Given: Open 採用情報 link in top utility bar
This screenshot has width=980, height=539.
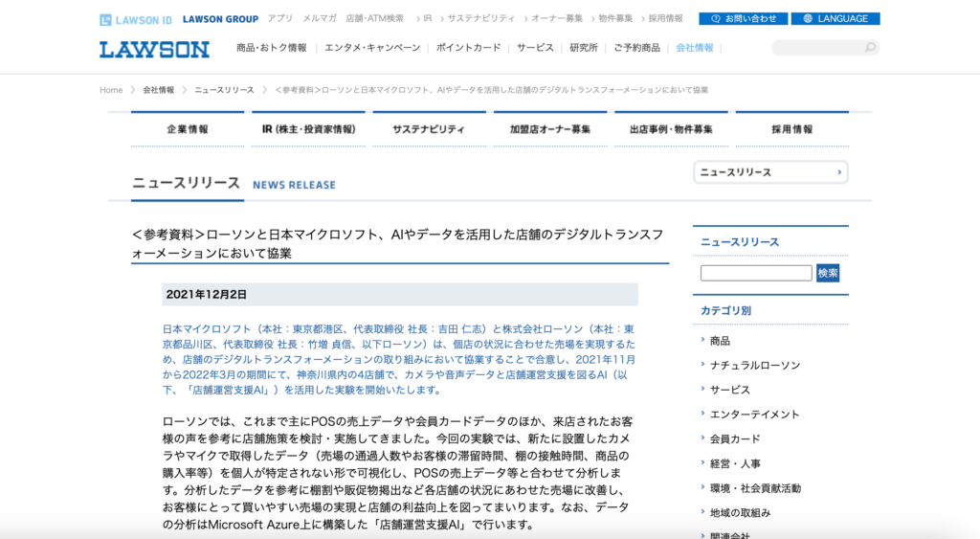Looking at the screenshot, I should click(x=665, y=19).
